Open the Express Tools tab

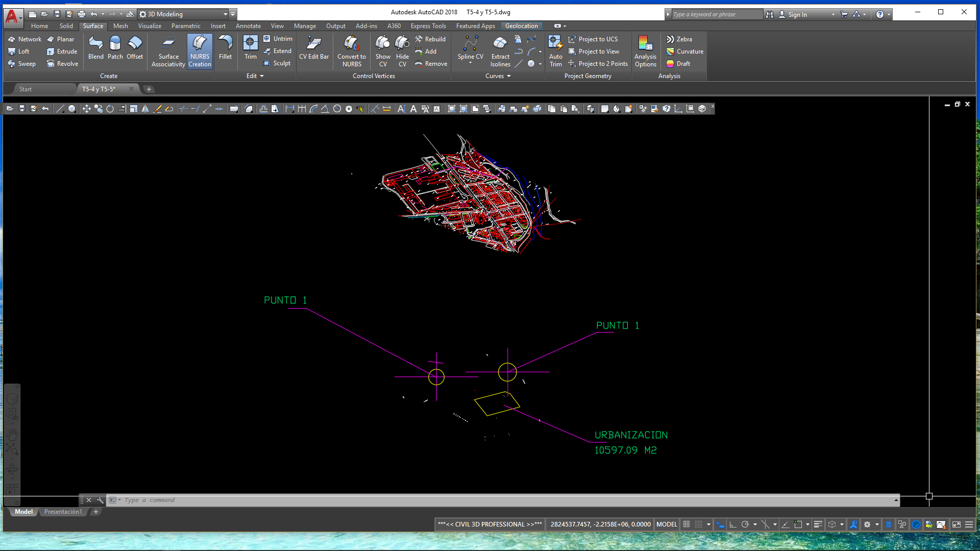428,26
